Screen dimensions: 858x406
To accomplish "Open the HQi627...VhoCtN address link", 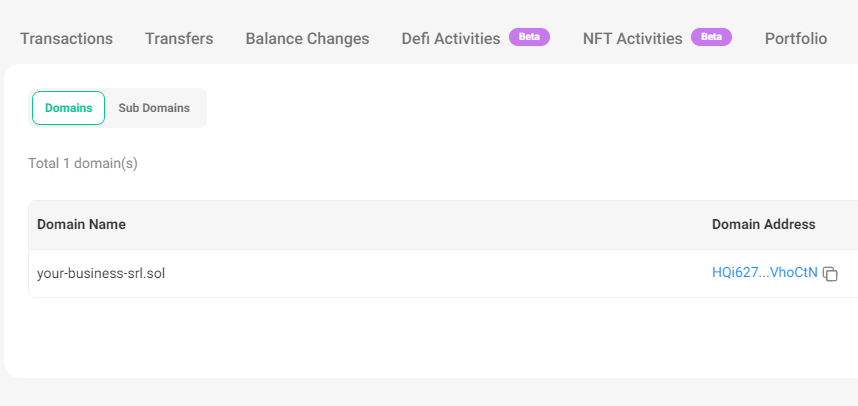I will click(x=764, y=273).
